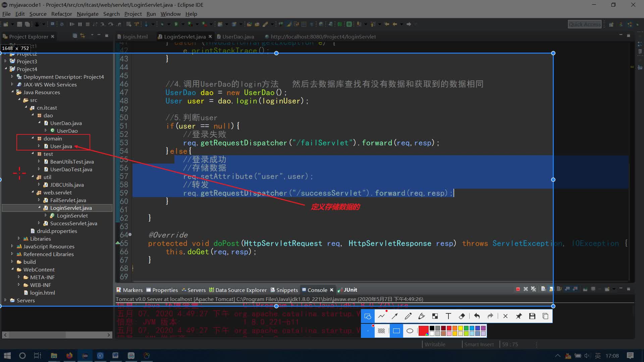Navigate forward with the right arrow icon
The image size is (644, 362).
[409, 24]
